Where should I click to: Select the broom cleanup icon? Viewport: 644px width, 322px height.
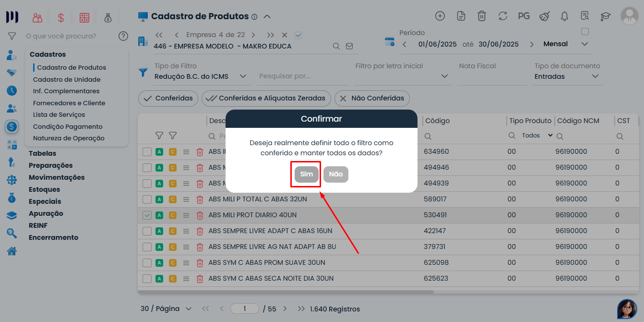(x=544, y=15)
